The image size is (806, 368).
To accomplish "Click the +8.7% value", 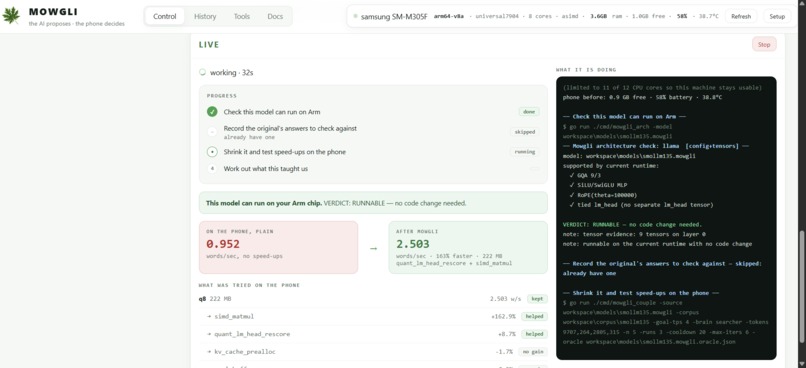I will click(507, 334).
